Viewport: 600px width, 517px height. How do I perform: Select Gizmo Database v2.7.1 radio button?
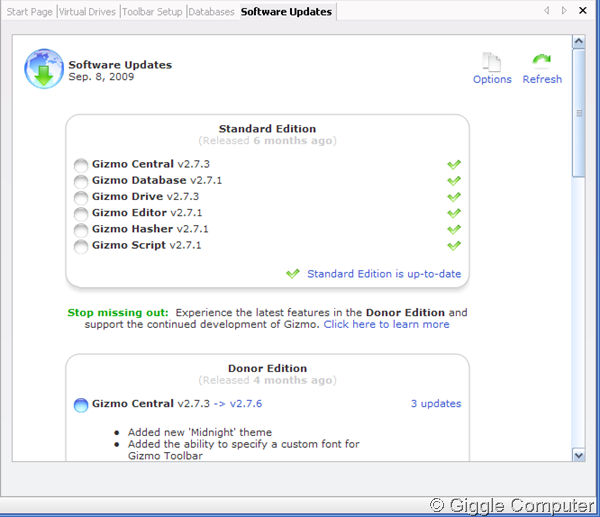point(81,181)
